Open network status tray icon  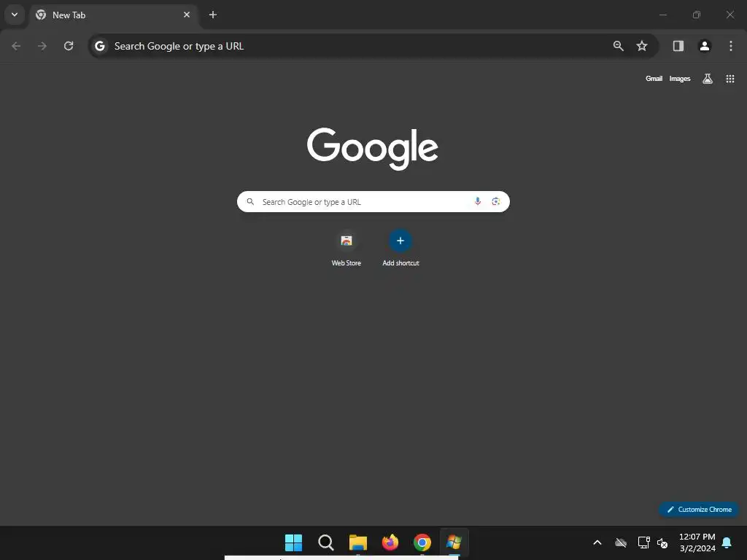tap(643, 542)
